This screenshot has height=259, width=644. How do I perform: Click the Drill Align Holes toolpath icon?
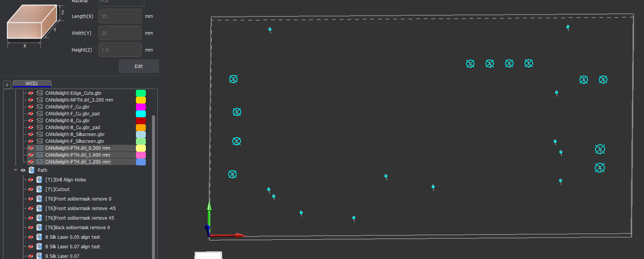click(39, 180)
